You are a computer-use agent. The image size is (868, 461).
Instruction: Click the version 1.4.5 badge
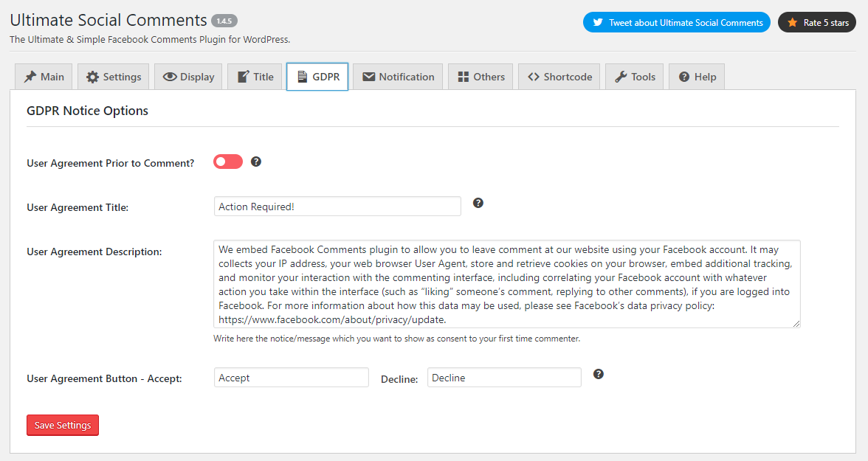[224, 21]
